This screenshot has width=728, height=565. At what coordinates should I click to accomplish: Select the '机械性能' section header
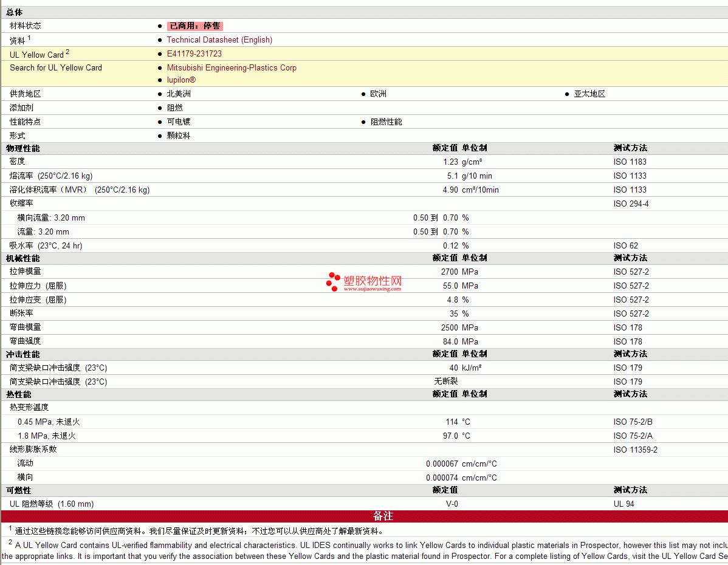[x=22, y=259]
